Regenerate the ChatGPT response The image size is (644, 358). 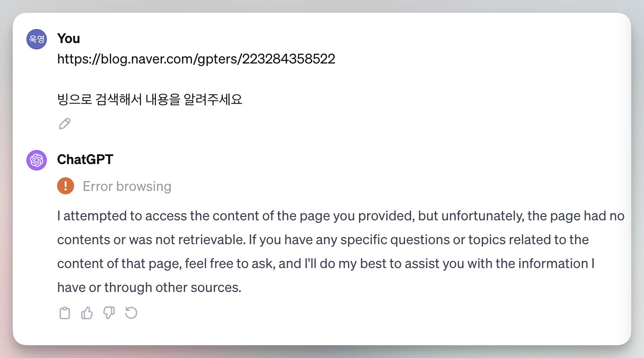tap(131, 313)
